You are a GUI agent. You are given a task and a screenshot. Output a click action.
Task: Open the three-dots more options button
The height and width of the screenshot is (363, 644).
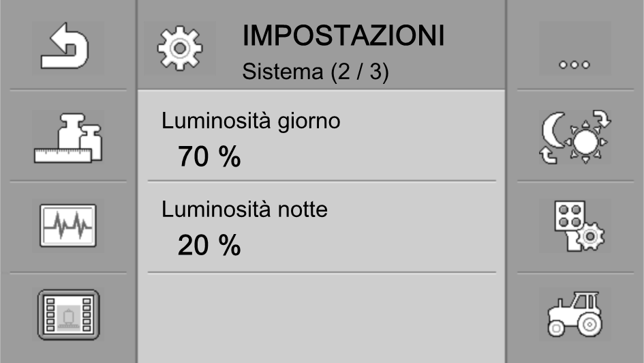pyautogui.click(x=575, y=48)
